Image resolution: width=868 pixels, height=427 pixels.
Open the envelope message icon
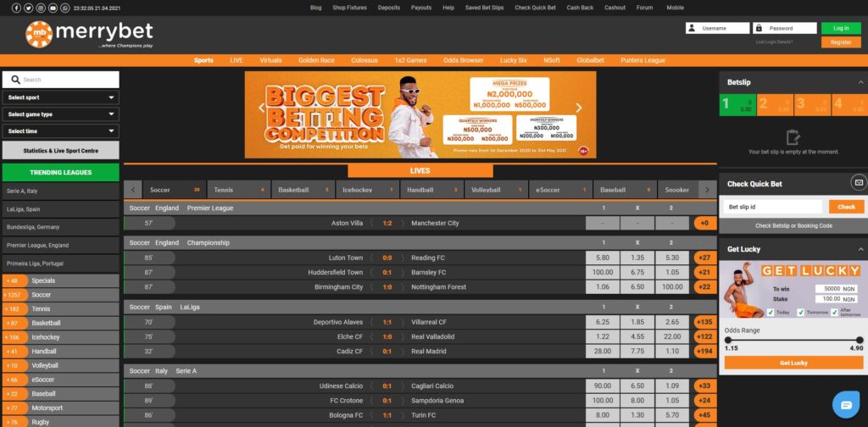click(859, 182)
